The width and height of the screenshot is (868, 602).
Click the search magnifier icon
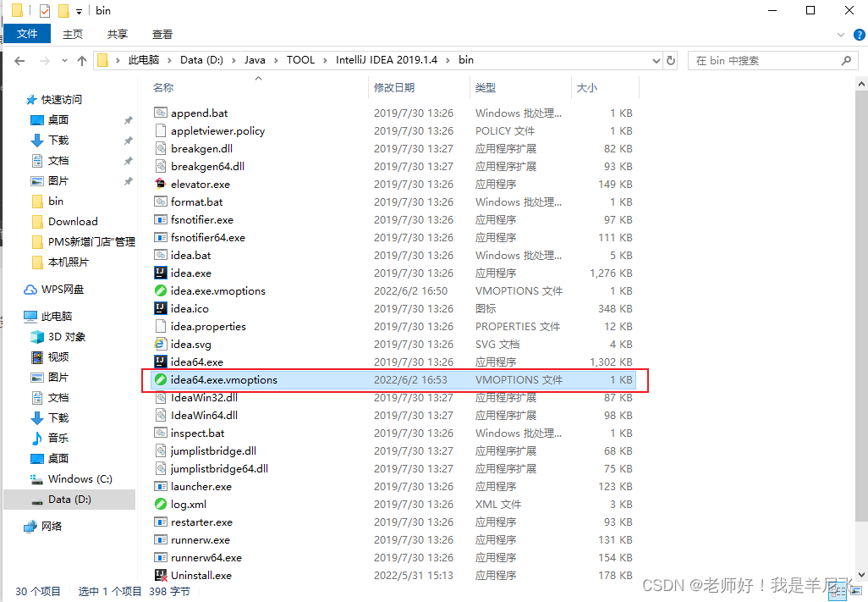point(846,60)
